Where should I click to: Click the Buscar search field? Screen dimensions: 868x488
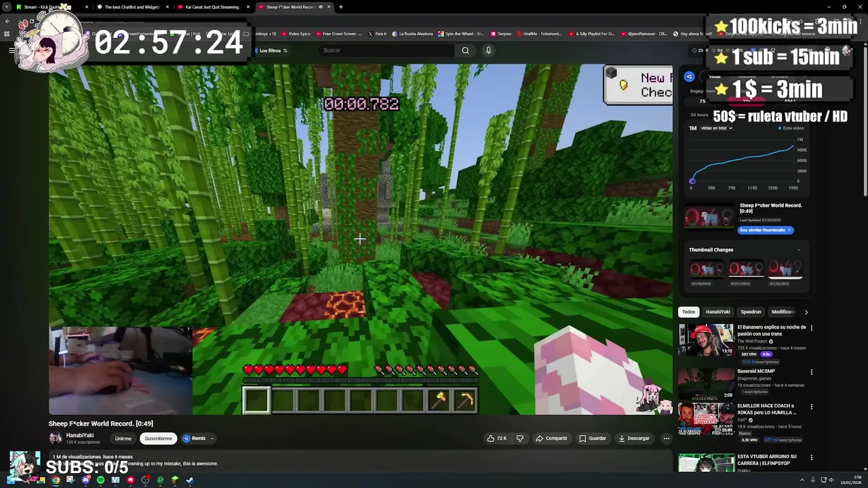pos(387,50)
